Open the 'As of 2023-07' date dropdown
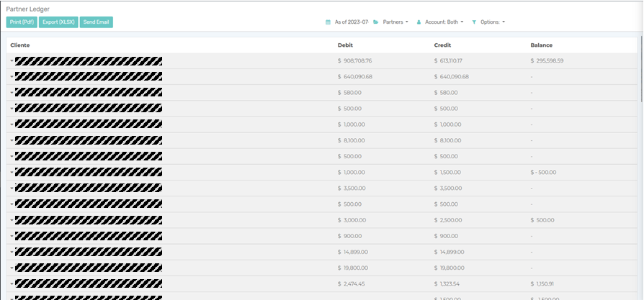The width and height of the screenshot is (644, 300). click(352, 22)
